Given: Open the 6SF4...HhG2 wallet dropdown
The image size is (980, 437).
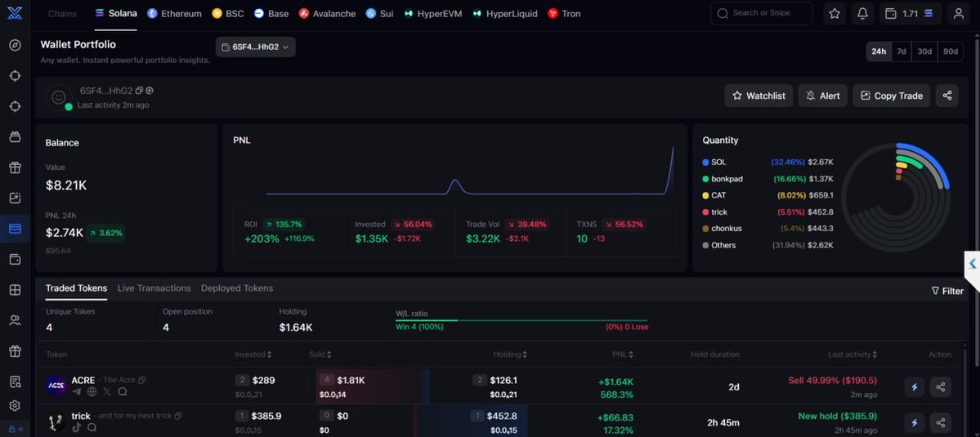Looking at the screenshot, I should (x=256, y=47).
